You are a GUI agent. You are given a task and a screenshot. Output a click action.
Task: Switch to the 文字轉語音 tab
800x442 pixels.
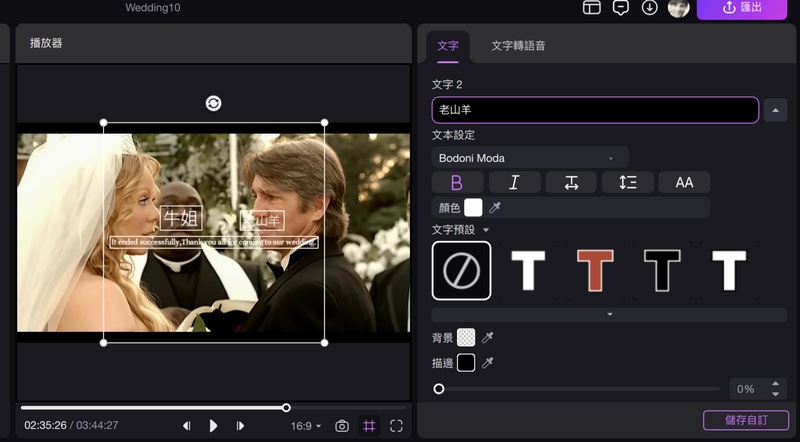[518, 46]
